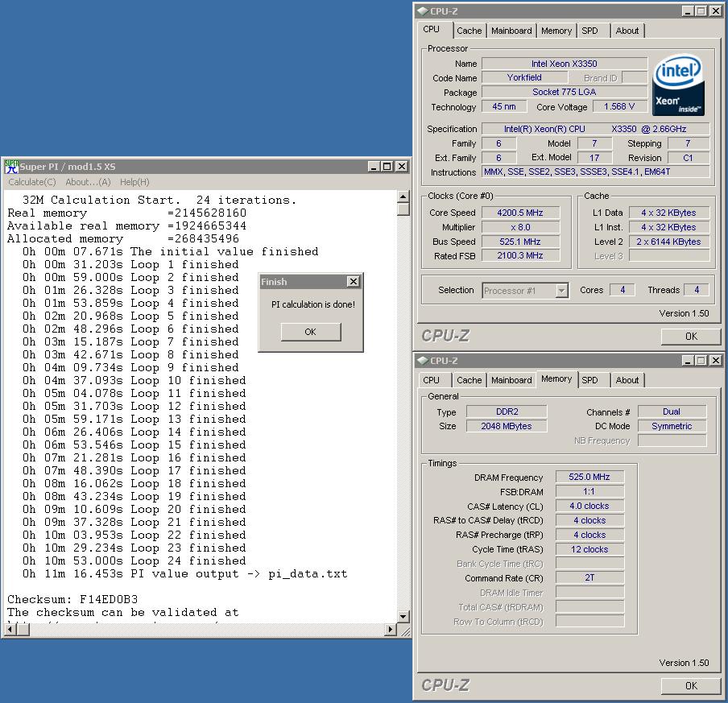Image resolution: width=728 pixels, height=703 pixels.
Task: Click Super PI horizontal scrollbar left arrow
Action: [x=10, y=630]
